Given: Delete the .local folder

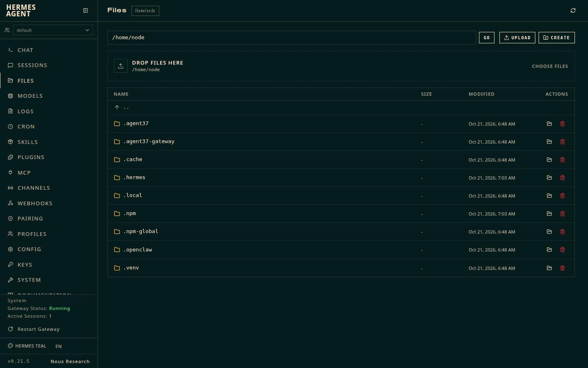Looking at the screenshot, I should pos(562,196).
